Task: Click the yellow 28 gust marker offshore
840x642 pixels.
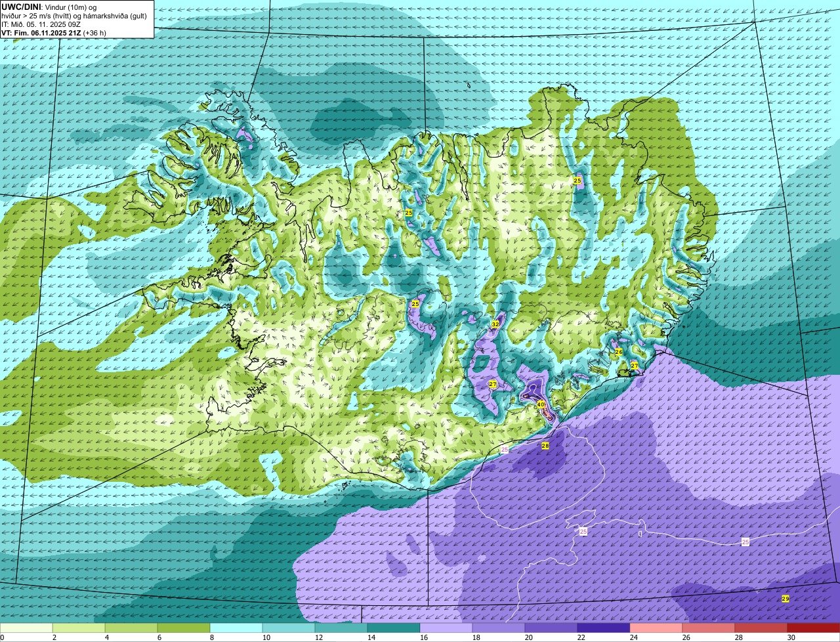Action: tap(545, 446)
